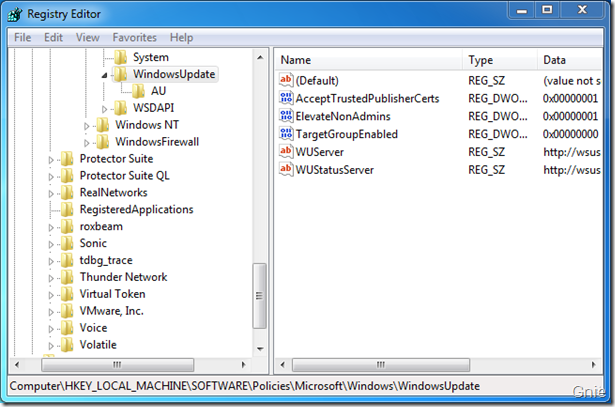Select the Protector Suite key label
The width and height of the screenshot is (615, 407).
point(116,158)
